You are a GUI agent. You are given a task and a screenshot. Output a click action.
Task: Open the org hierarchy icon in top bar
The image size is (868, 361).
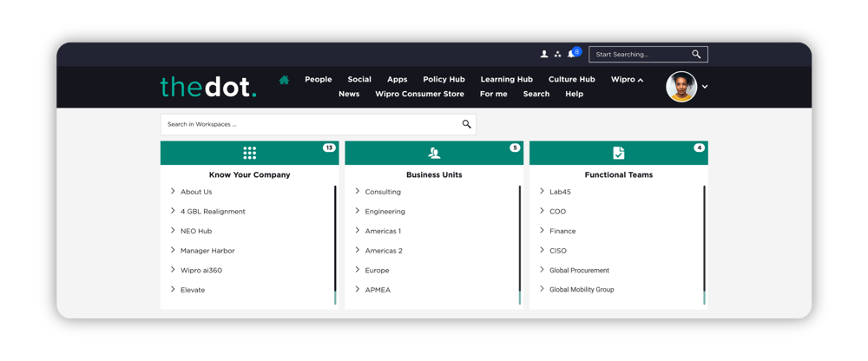point(557,55)
